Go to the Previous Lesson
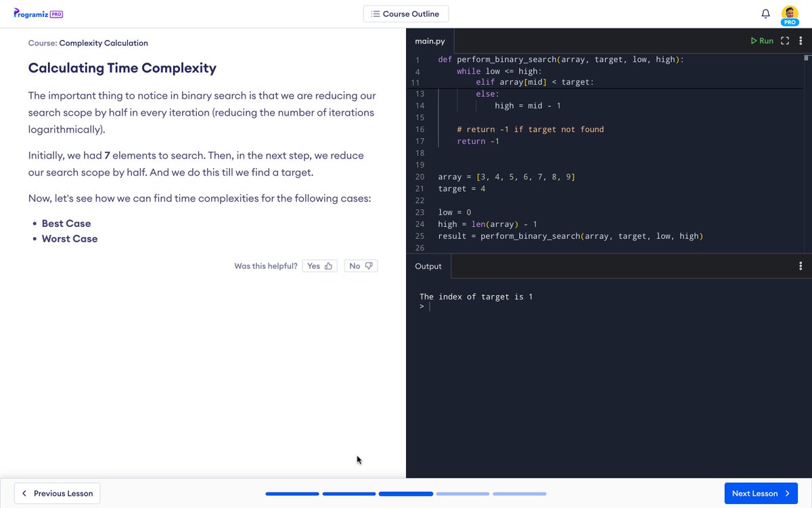 click(x=58, y=493)
